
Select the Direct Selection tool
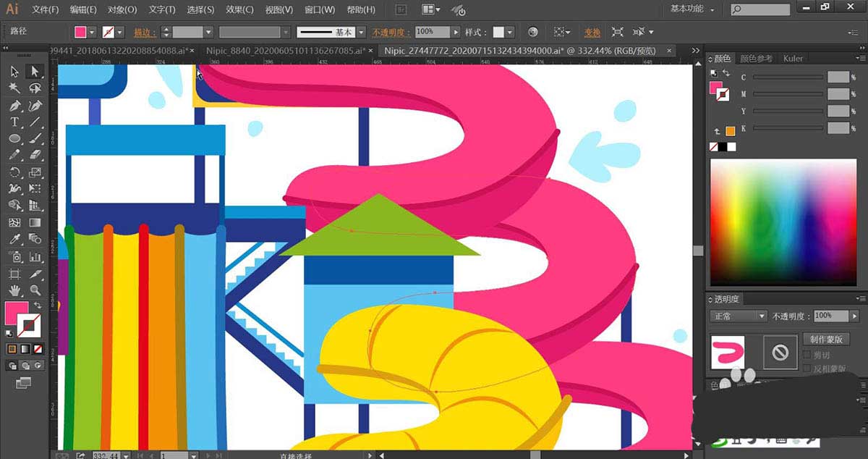point(34,71)
